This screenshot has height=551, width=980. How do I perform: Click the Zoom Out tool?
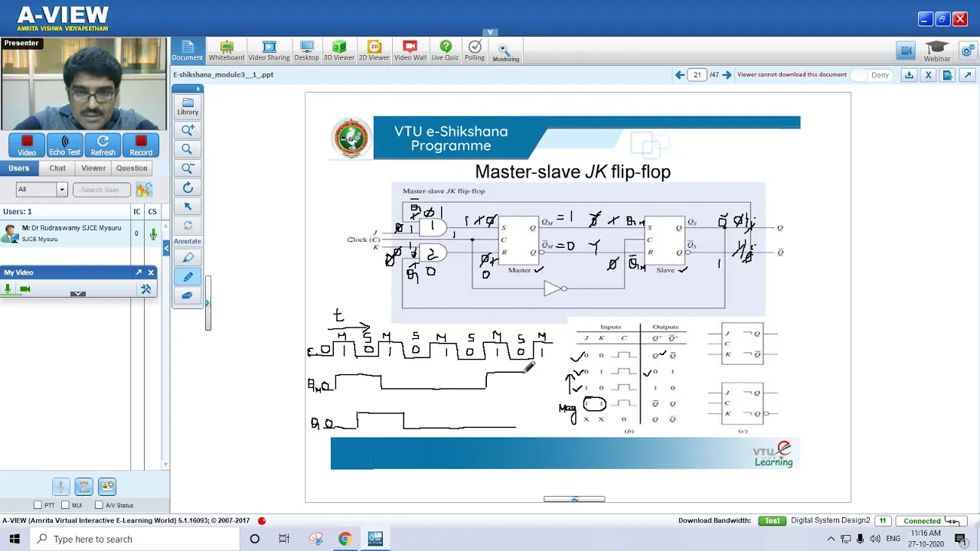click(x=188, y=168)
